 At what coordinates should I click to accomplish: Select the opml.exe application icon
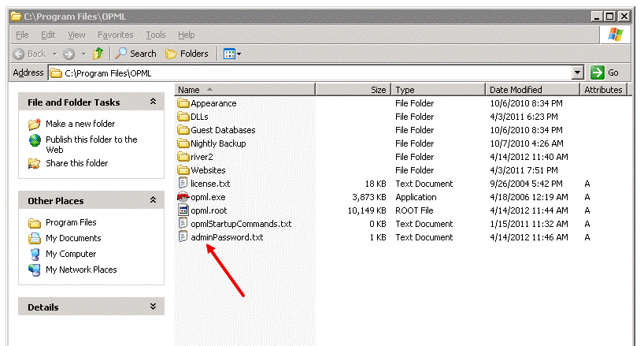pyautogui.click(x=183, y=197)
